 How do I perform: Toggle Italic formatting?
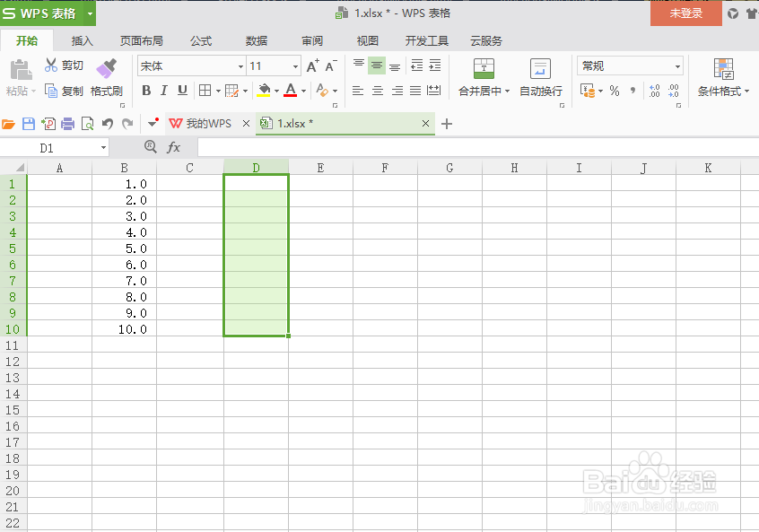pyautogui.click(x=165, y=90)
